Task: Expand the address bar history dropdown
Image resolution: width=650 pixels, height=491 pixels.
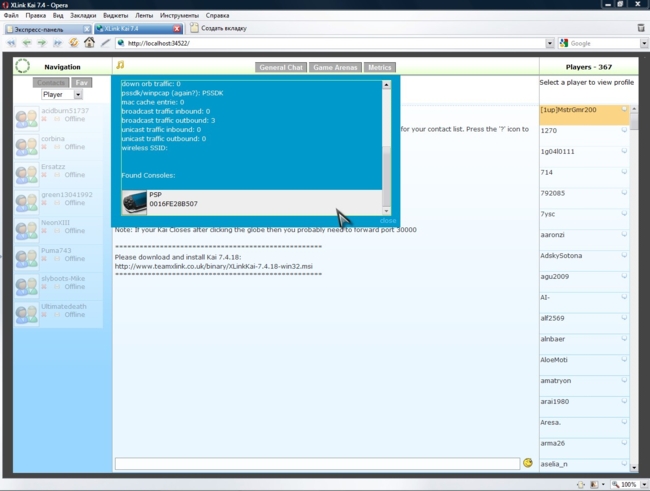Action: point(550,43)
